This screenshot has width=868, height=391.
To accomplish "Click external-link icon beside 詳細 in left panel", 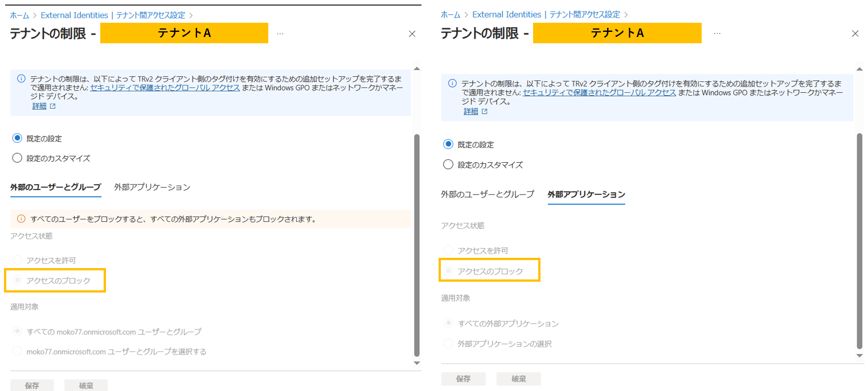I will [x=53, y=106].
